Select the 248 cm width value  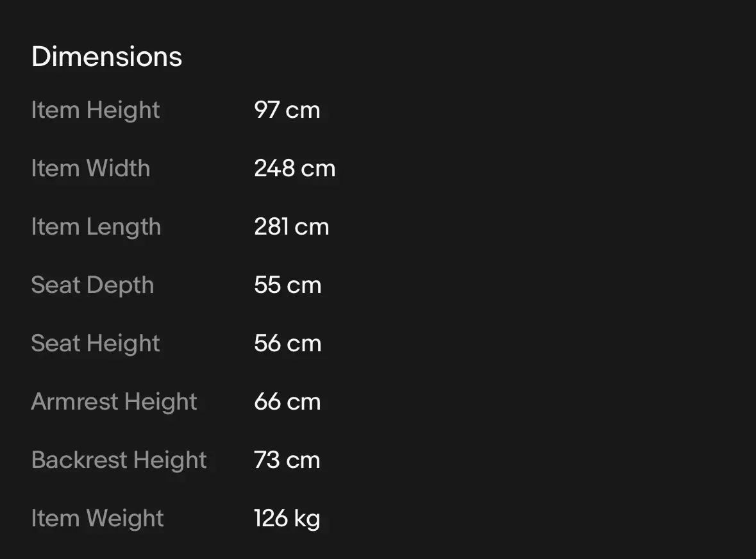coord(294,169)
